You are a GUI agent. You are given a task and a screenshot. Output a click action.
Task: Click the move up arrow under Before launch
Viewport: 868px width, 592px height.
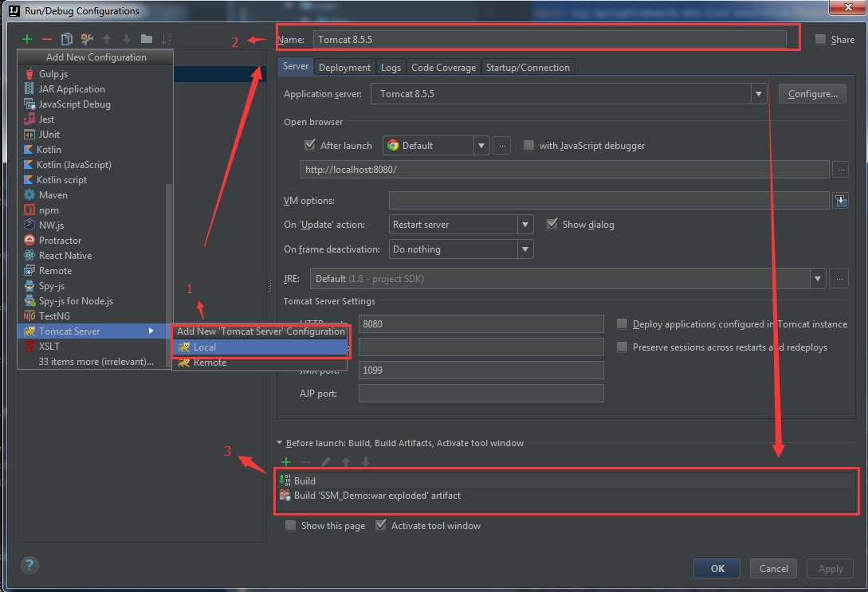pyautogui.click(x=346, y=462)
